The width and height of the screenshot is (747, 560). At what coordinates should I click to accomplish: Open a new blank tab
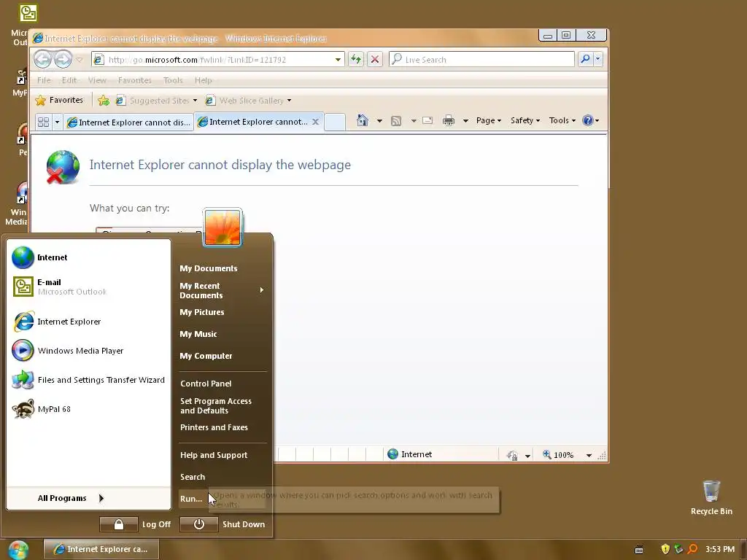(335, 122)
